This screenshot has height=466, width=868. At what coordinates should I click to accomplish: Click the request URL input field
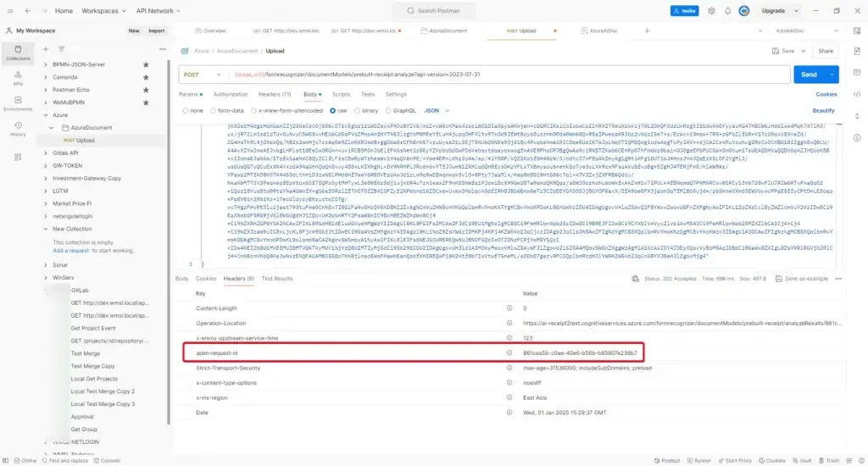coord(509,75)
